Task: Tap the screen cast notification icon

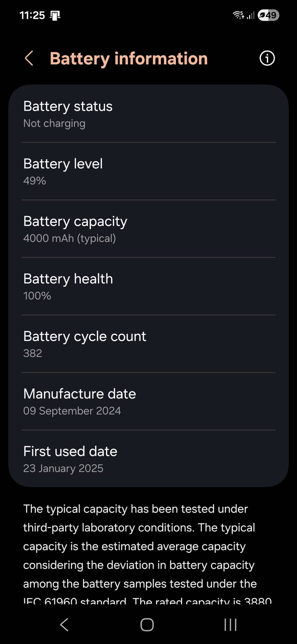Action: click(55, 15)
